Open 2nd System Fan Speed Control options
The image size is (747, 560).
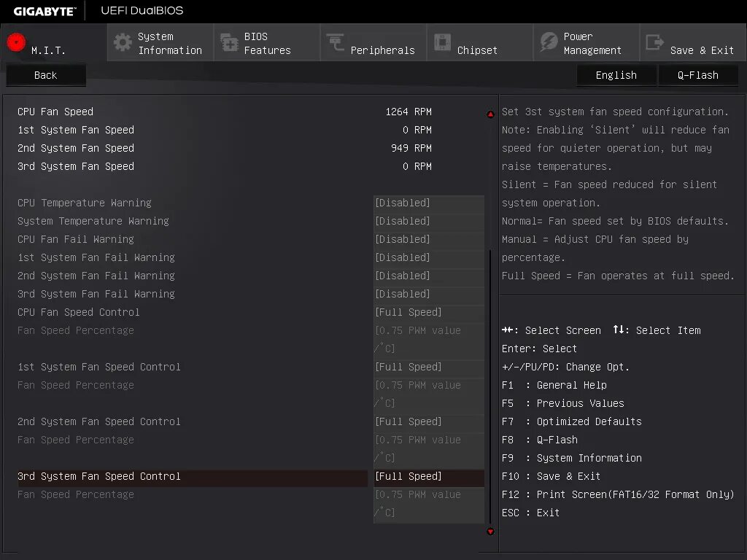(x=429, y=422)
